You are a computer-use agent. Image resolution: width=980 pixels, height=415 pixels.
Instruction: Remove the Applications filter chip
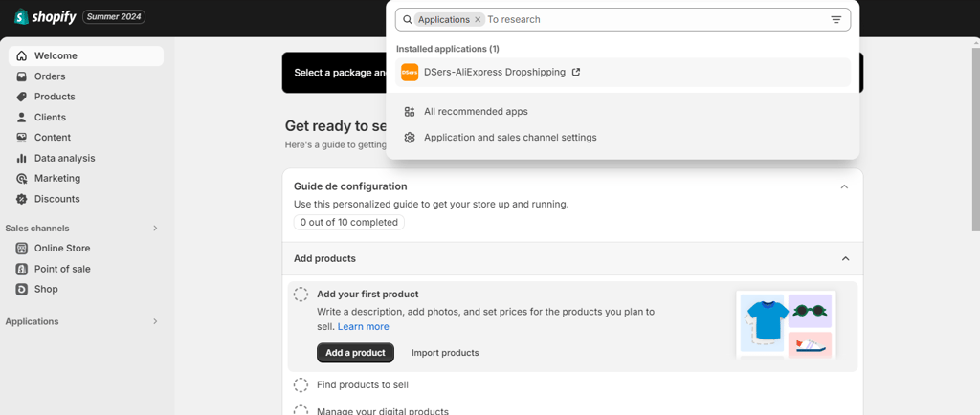click(478, 19)
